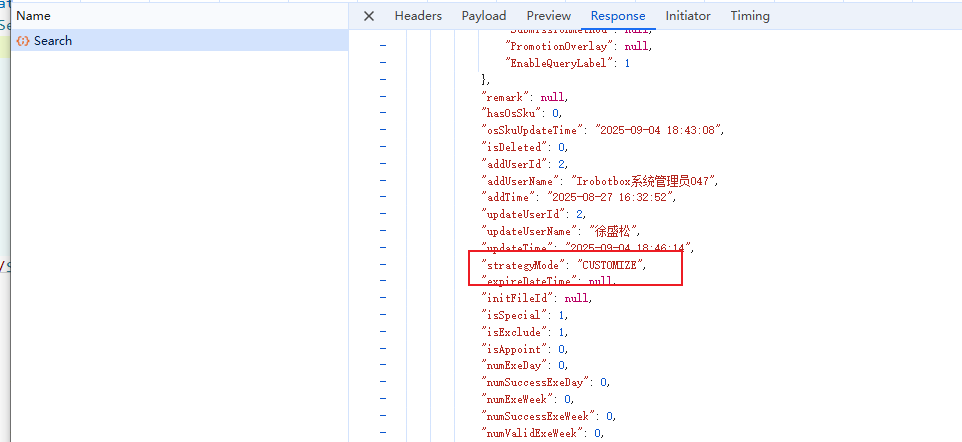This screenshot has height=442, width=962.
Task: Click the "isExclude" key text
Action: 514,332
